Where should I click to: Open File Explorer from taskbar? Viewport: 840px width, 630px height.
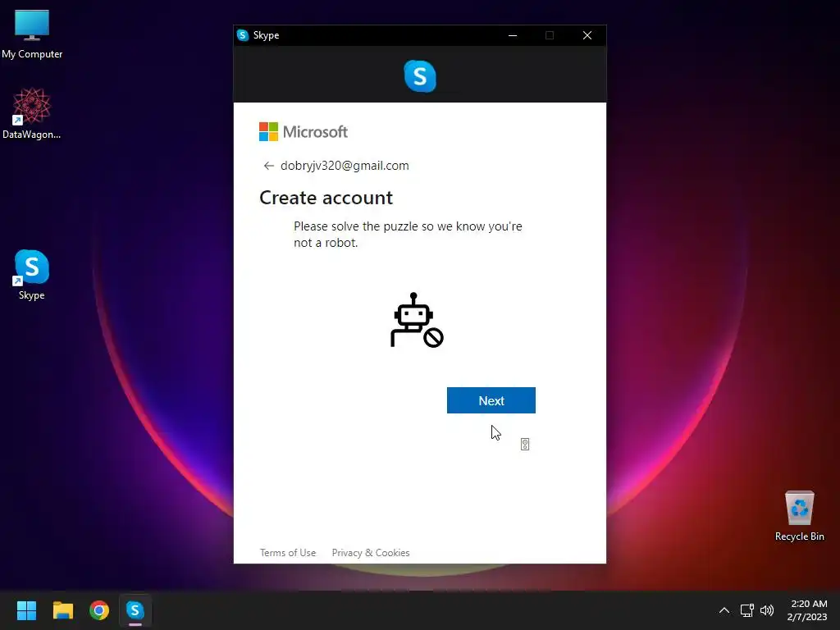click(x=62, y=610)
